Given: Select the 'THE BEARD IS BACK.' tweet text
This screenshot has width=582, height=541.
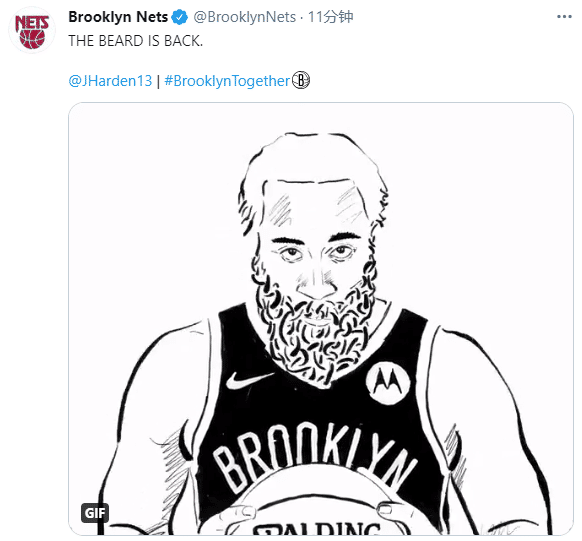Looking at the screenshot, I should pyautogui.click(x=136, y=41).
